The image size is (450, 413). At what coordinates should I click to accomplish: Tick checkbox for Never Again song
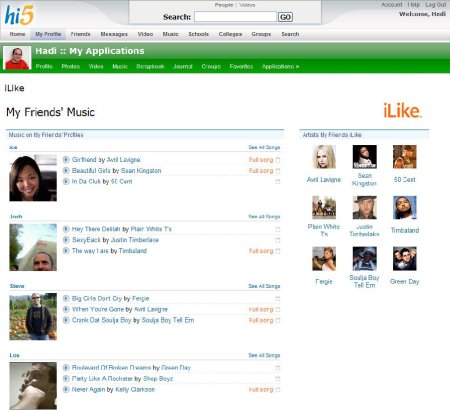[278, 390]
